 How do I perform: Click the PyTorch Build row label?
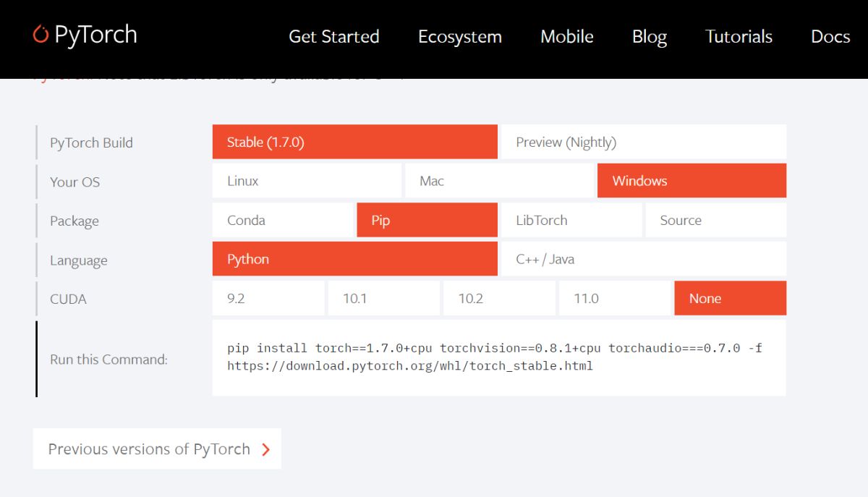(x=91, y=143)
